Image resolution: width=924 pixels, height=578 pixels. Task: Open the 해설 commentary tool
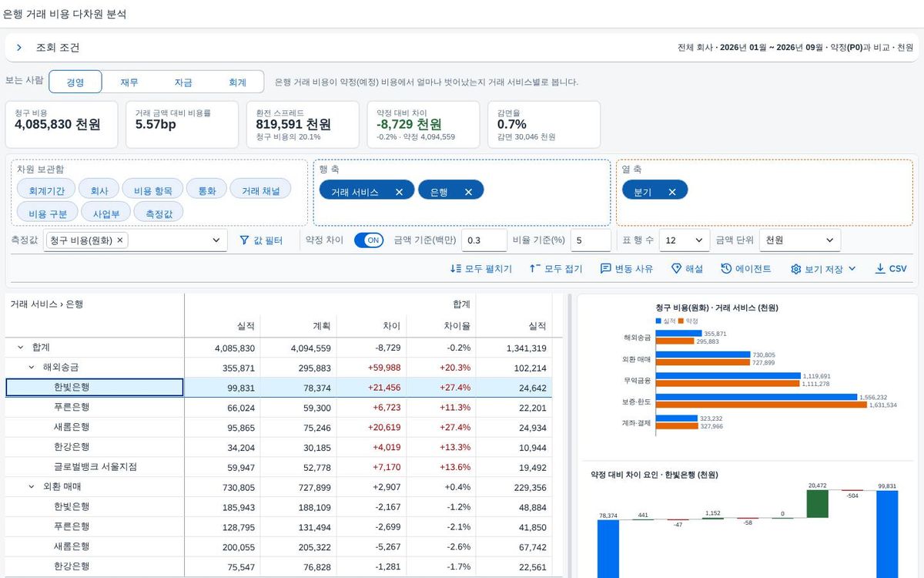point(687,269)
